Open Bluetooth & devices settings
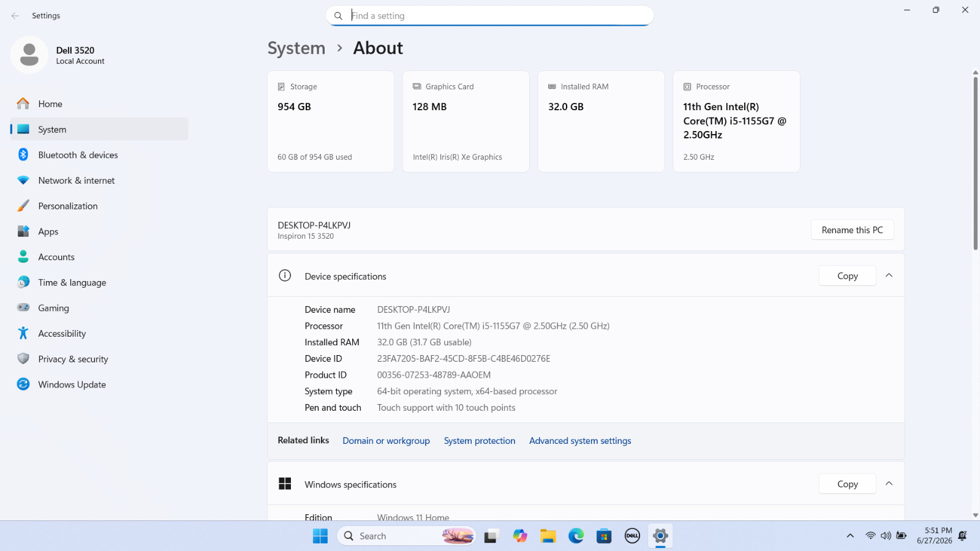Image resolution: width=980 pixels, height=551 pixels. pos(99,155)
